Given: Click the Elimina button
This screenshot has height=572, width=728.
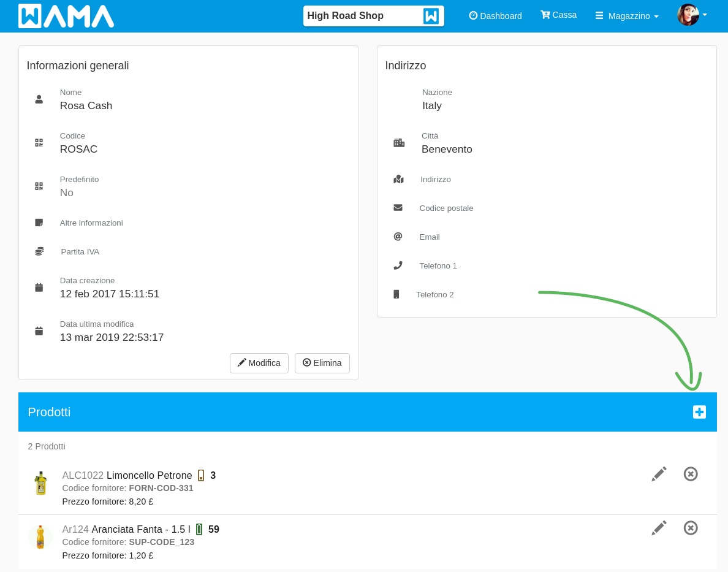Looking at the screenshot, I should [x=322, y=363].
